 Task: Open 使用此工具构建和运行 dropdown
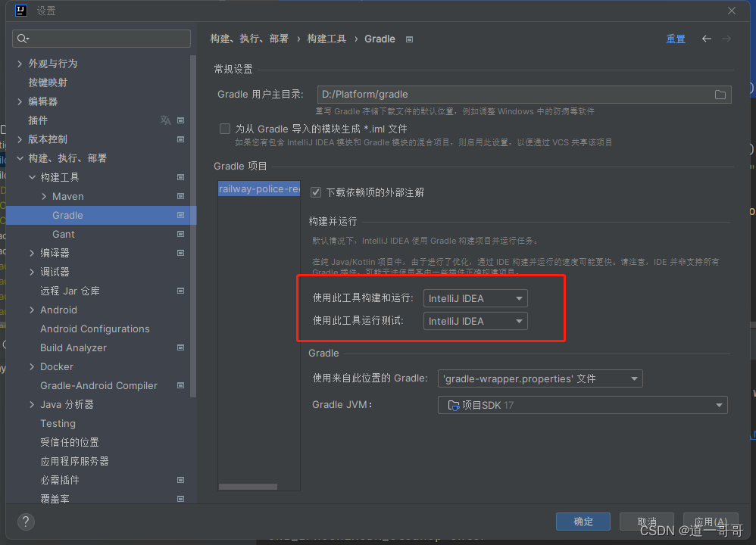[x=476, y=298]
